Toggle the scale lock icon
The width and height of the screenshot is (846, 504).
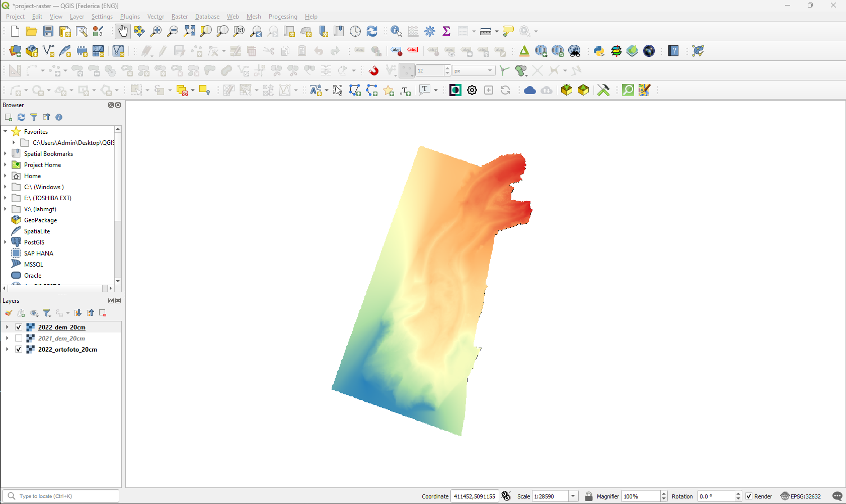(x=588, y=496)
